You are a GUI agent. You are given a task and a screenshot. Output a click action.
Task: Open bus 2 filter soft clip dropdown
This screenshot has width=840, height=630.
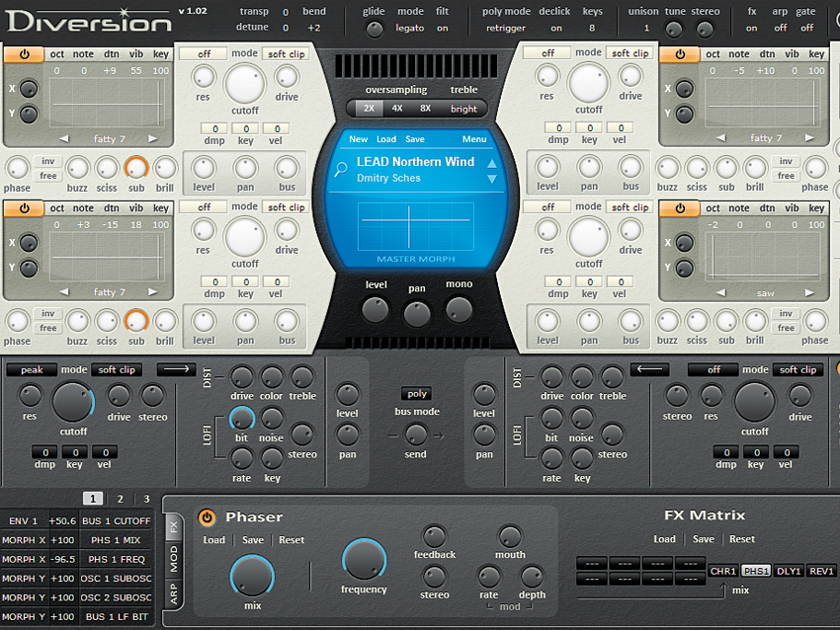tap(798, 370)
